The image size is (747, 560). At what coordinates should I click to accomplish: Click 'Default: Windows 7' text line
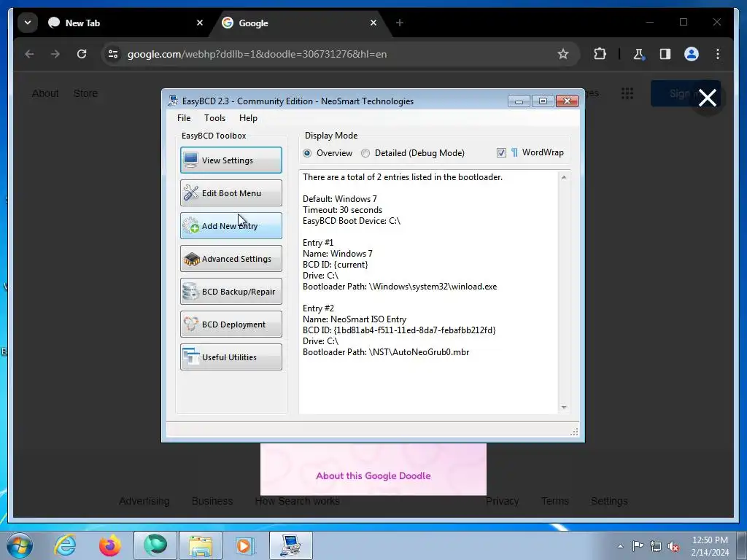[339, 198]
